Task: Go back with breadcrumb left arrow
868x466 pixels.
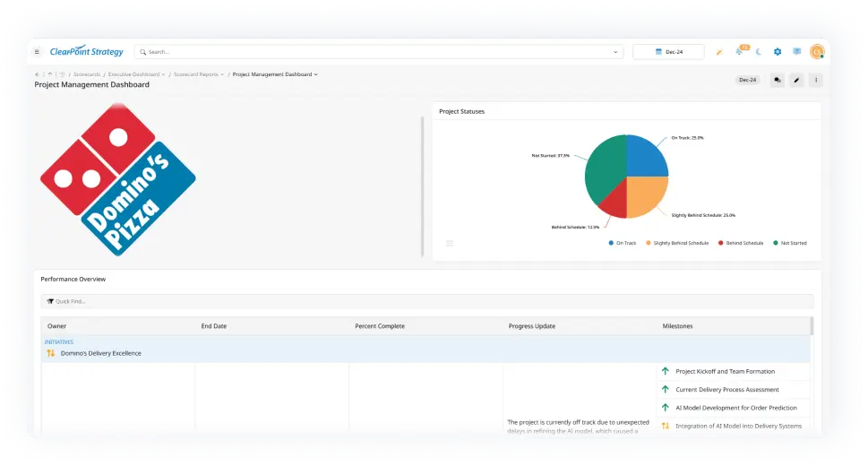Action: point(37,74)
